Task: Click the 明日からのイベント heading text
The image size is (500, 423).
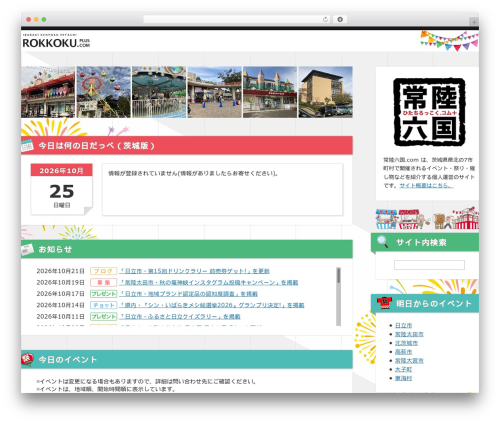Action: click(x=434, y=304)
